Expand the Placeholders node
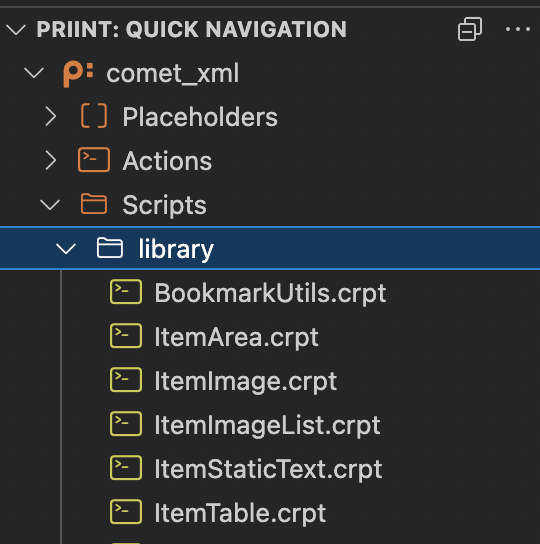This screenshot has height=544, width=540. point(51,116)
